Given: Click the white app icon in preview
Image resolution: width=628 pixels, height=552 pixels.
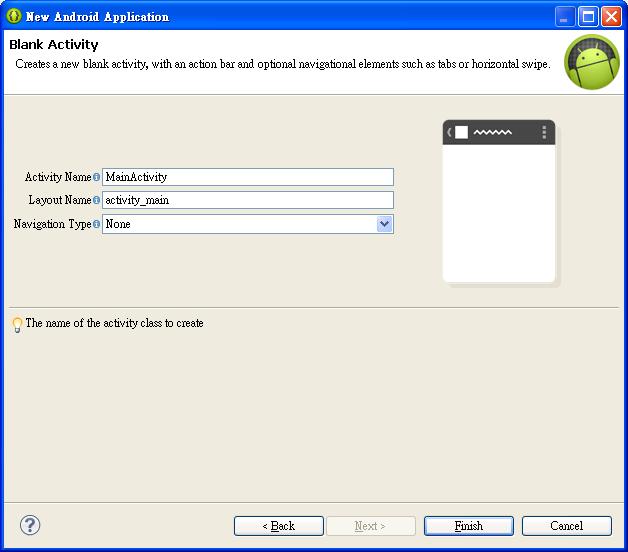Looking at the screenshot, I should 461,132.
